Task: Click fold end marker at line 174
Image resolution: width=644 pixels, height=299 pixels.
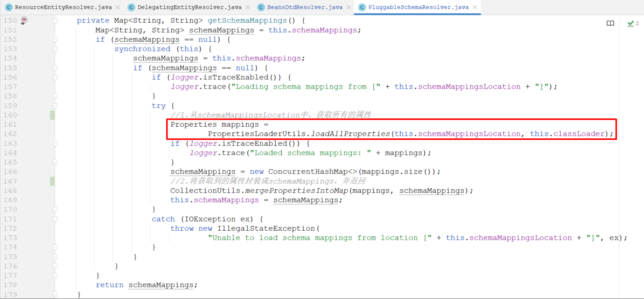Action: click(55, 247)
